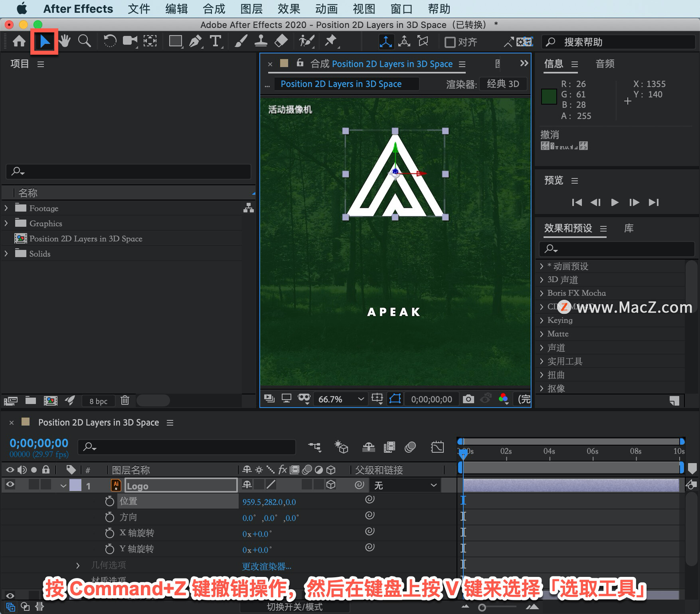The height and width of the screenshot is (614, 700).
Task: Open the channel RGB color icon in viewer
Action: [503, 398]
